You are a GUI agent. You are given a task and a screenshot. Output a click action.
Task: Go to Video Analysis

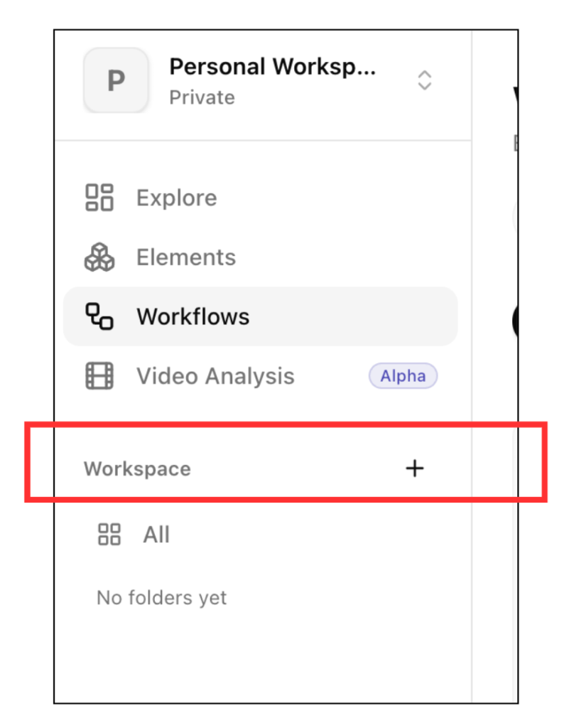click(x=215, y=376)
